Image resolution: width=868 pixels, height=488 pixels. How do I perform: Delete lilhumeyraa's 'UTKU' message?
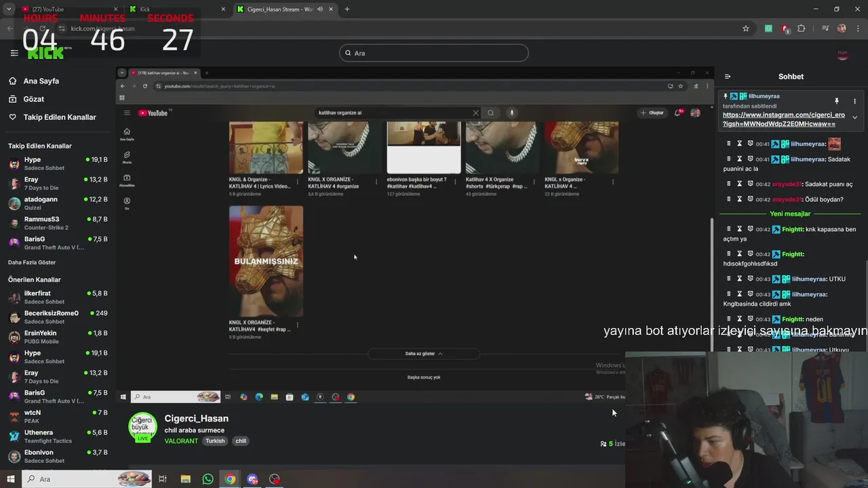click(729, 279)
